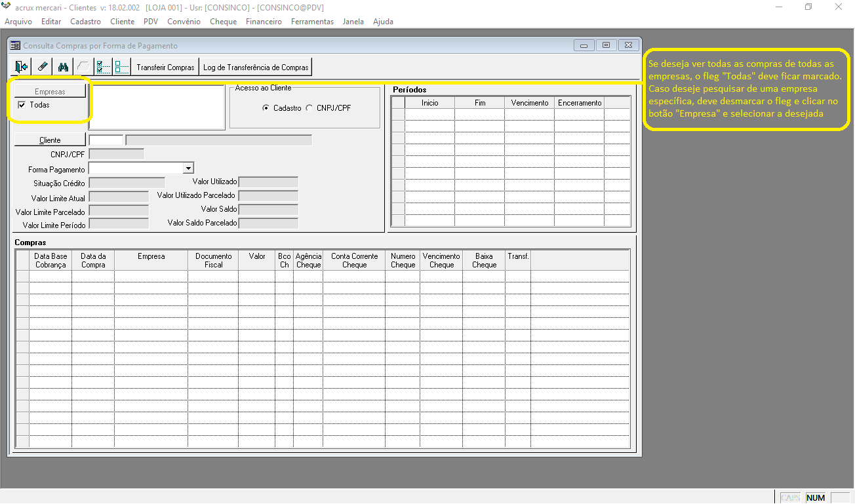Click the exit door icon in toolbar
This screenshot has height=504, width=855.
[x=22, y=67]
